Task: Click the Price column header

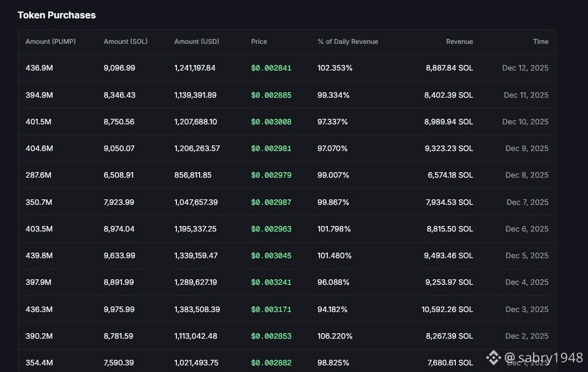Action: pos(259,42)
